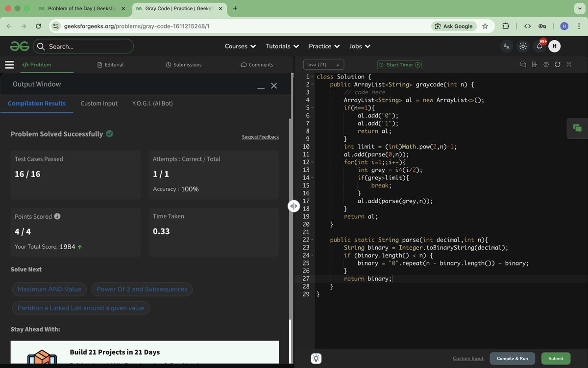
Task: Open the Maximum AND Value problem
Action: [x=49, y=289]
